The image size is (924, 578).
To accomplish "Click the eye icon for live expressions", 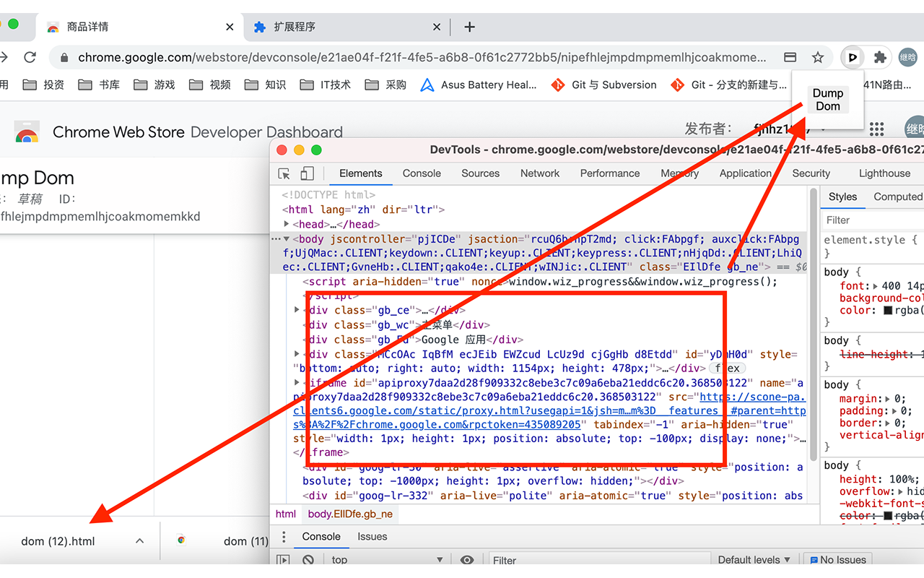I will pyautogui.click(x=467, y=560).
